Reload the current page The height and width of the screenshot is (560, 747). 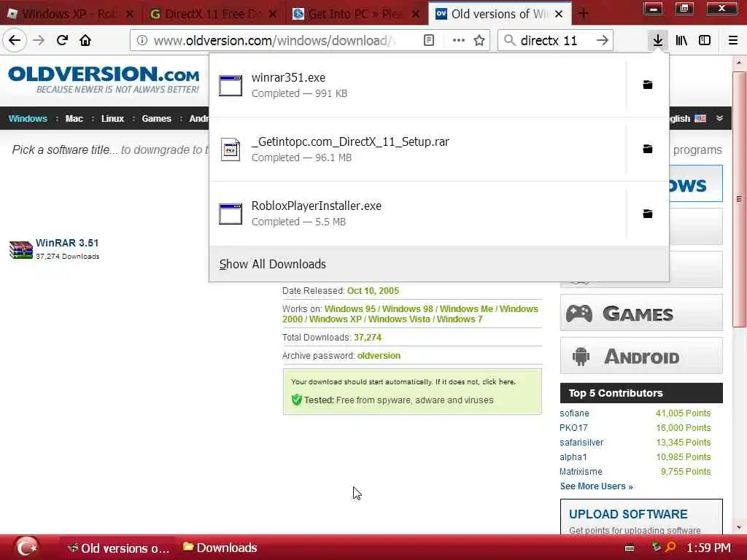click(x=63, y=41)
